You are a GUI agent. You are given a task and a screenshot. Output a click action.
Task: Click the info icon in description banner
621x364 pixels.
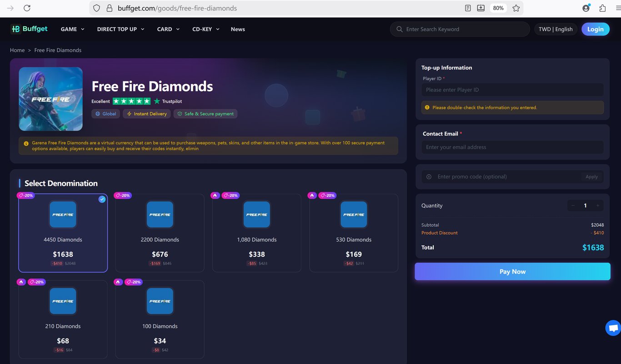26,143
